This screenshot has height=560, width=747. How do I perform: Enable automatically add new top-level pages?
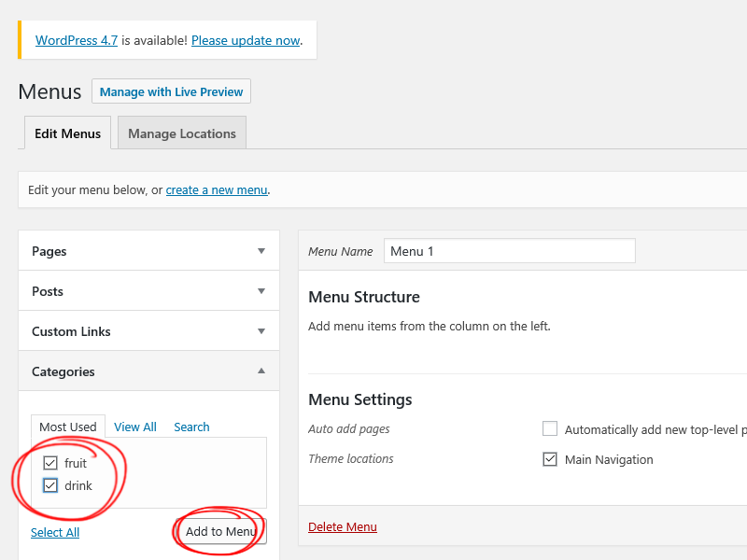tap(550, 428)
